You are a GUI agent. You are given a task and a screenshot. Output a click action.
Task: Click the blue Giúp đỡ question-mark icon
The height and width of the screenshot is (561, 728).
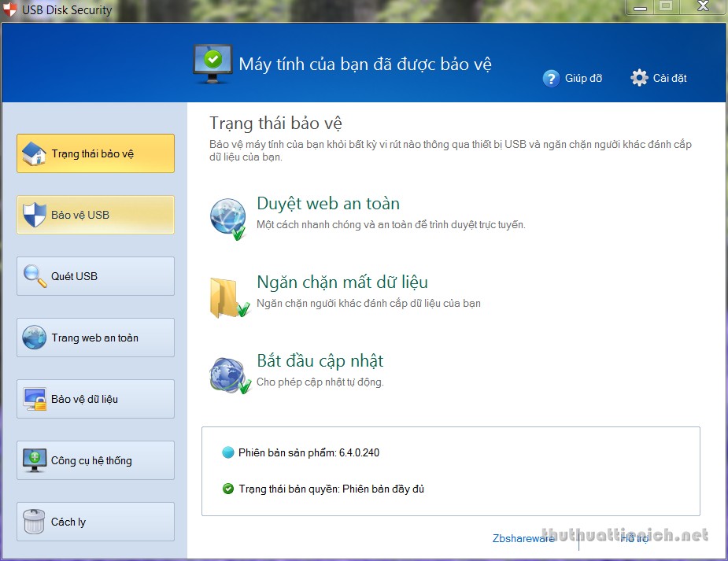[551, 79]
